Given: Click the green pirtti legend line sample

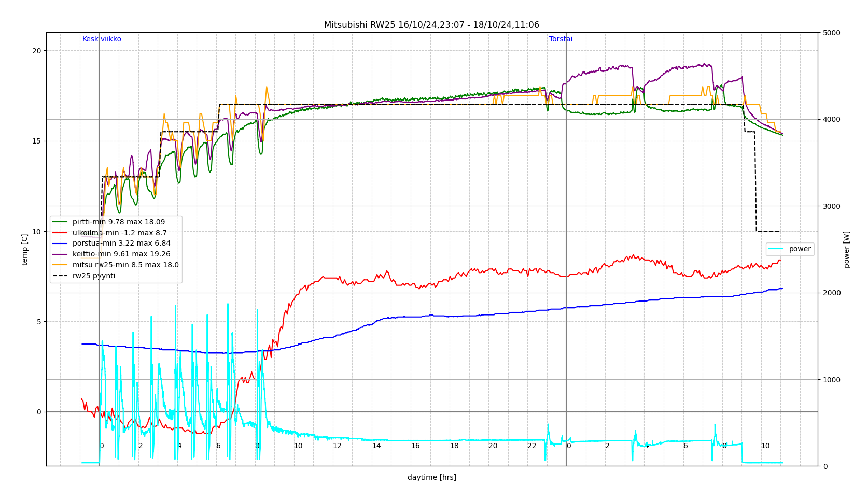Looking at the screenshot, I should (x=60, y=222).
